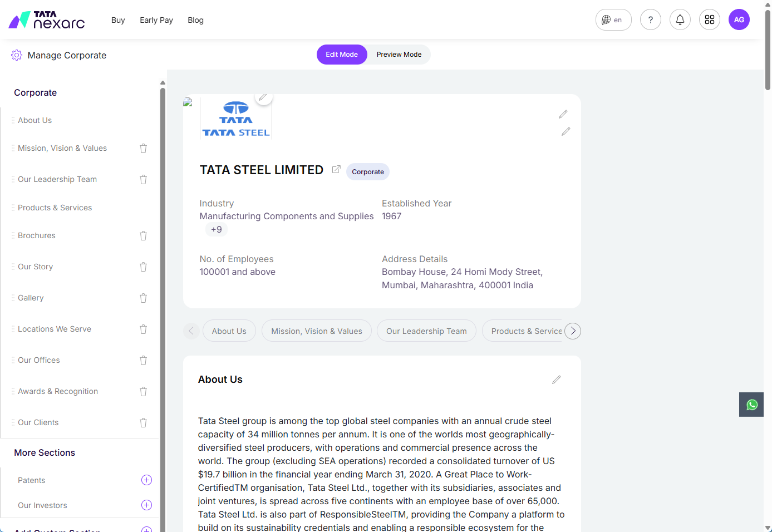Open the apps grid menu

(709, 20)
